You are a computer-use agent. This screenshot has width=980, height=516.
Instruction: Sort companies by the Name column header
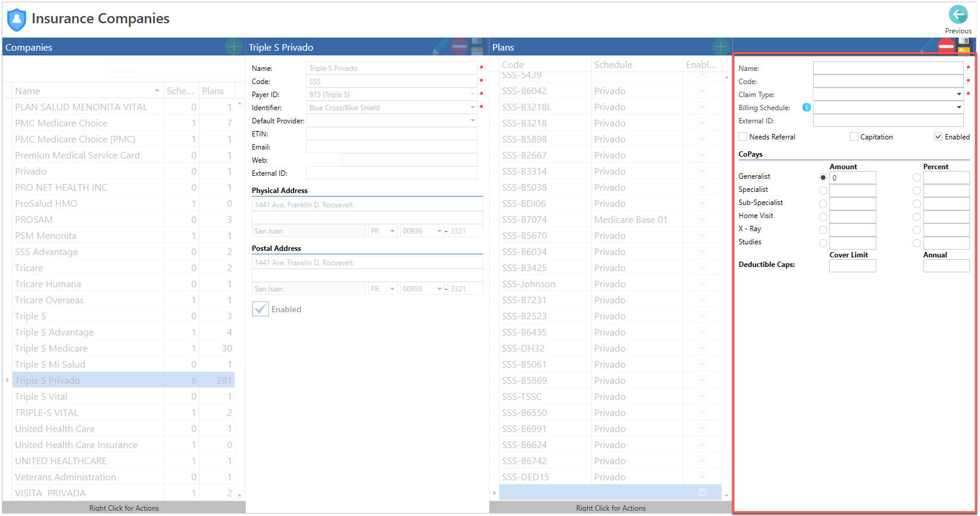88,91
